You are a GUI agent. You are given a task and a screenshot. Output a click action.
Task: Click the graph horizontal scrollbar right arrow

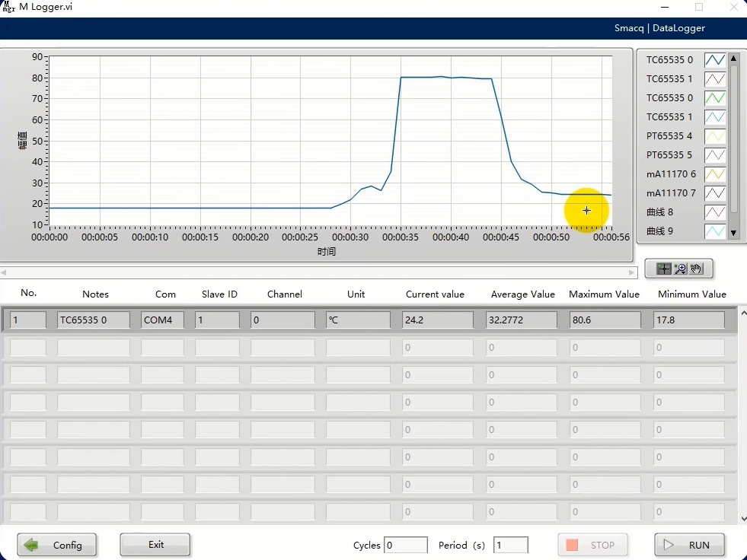click(632, 273)
